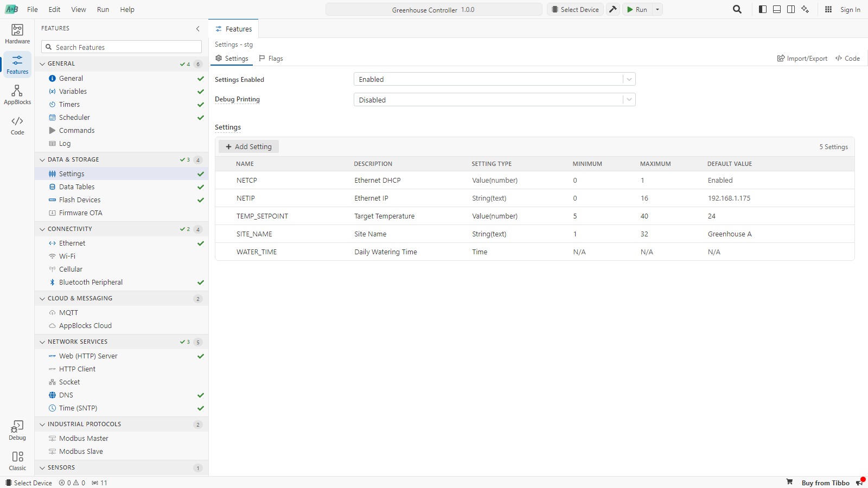Viewport: 868px width, 488px height.
Task: Open the Settings Enabled dropdown
Action: 494,79
